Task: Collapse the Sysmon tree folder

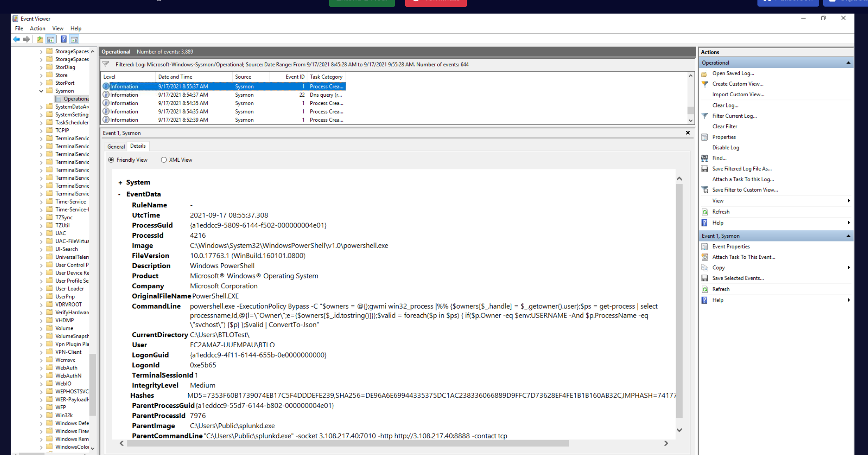Action: [41, 91]
